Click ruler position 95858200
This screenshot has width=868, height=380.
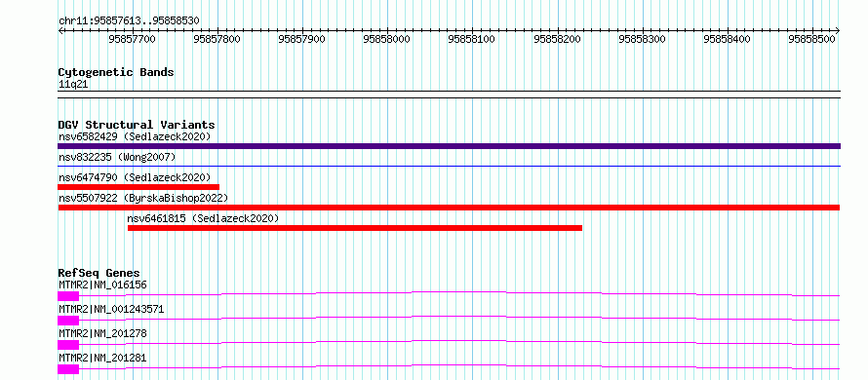point(557,39)
